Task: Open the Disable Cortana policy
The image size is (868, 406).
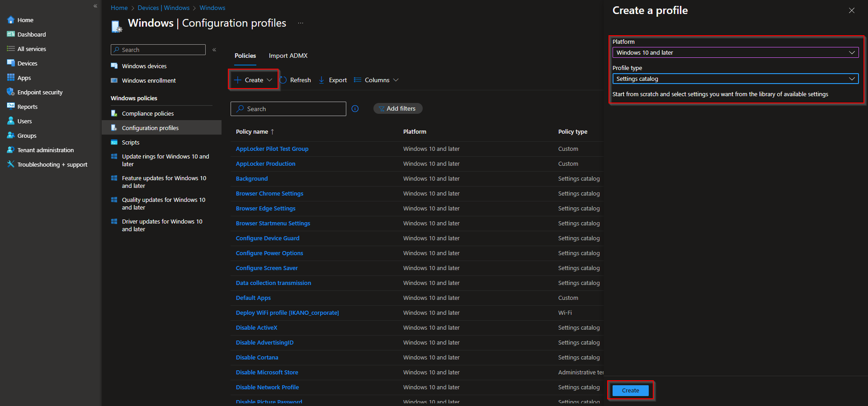Action: tap(257, 357)
